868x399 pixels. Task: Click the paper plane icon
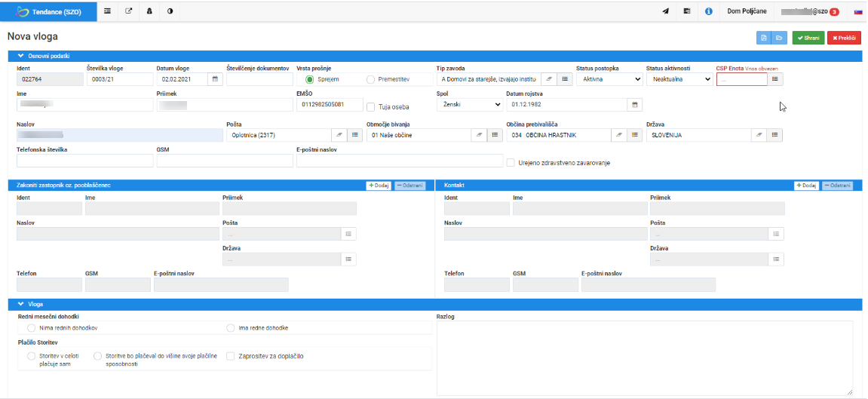(665, 11)
